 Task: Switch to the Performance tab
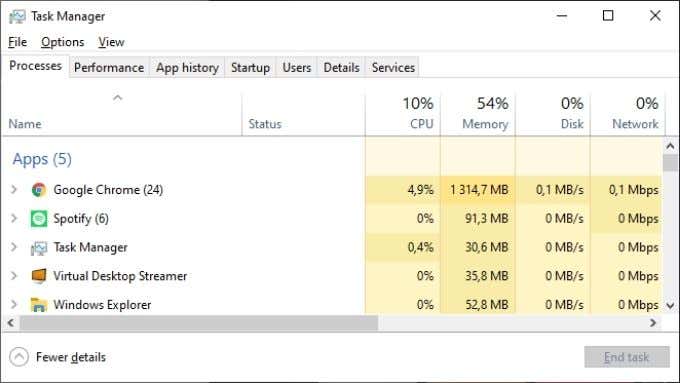click(109, 68)
